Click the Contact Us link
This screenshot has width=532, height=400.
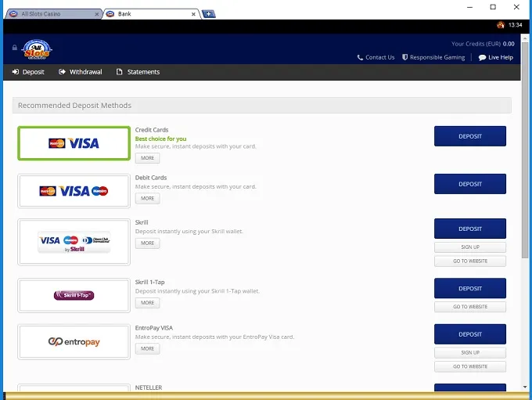(376, 57)
